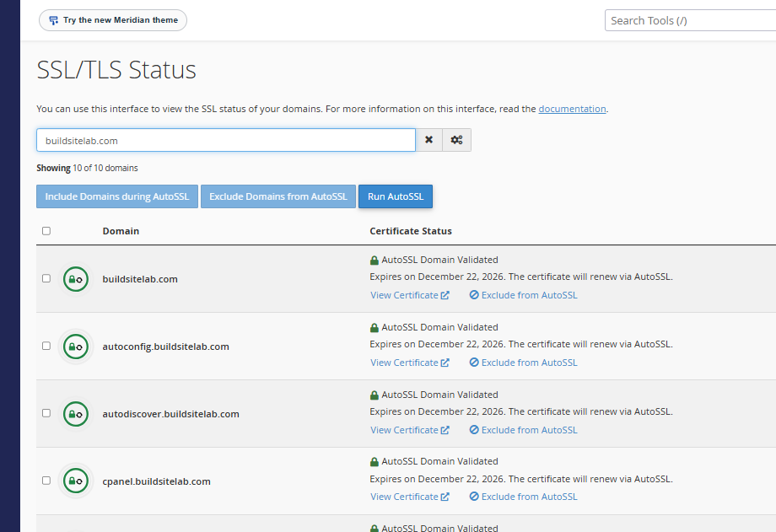The image size is (776, 532).
Task: Focus the Search Tools input field
Action: coord(690,20)
